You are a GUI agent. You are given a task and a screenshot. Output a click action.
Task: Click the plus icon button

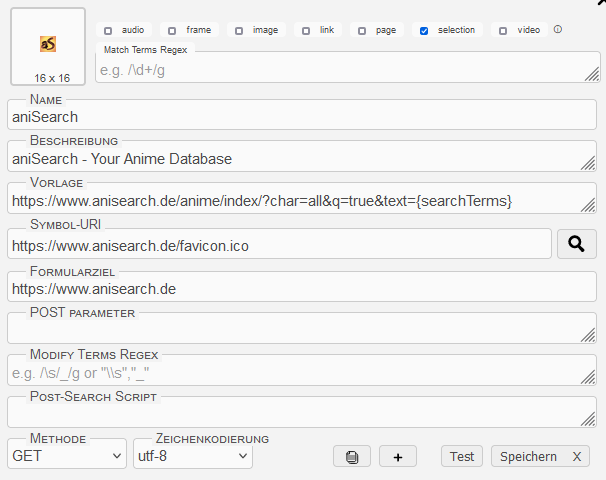[x=397, y=457]
